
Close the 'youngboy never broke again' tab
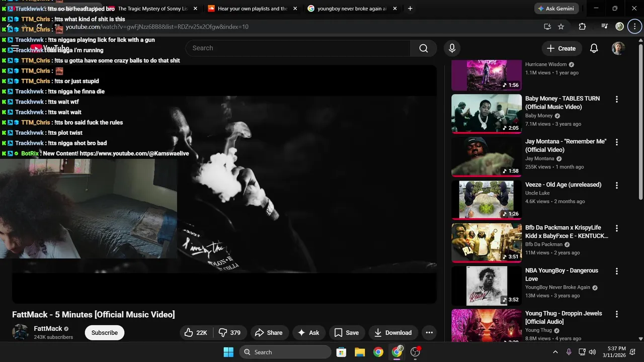pyautogui.click(x=395, y=9)
